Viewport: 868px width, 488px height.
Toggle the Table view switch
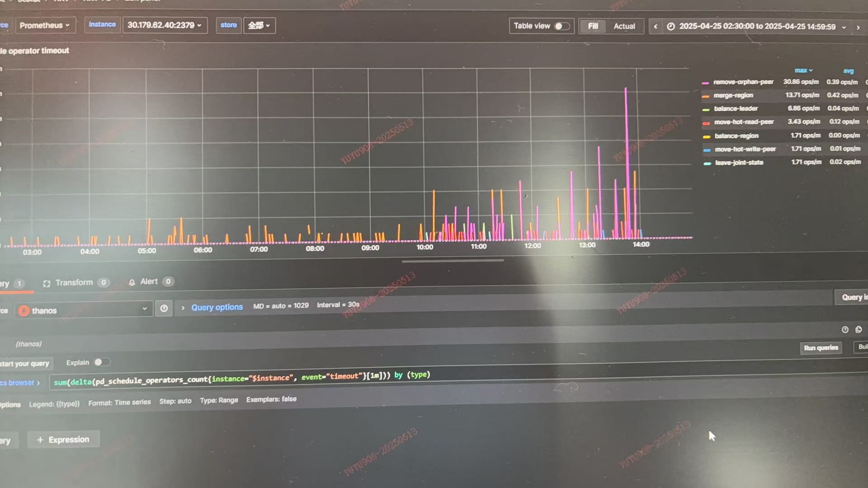pyautogui.click(x=561, y=26)
